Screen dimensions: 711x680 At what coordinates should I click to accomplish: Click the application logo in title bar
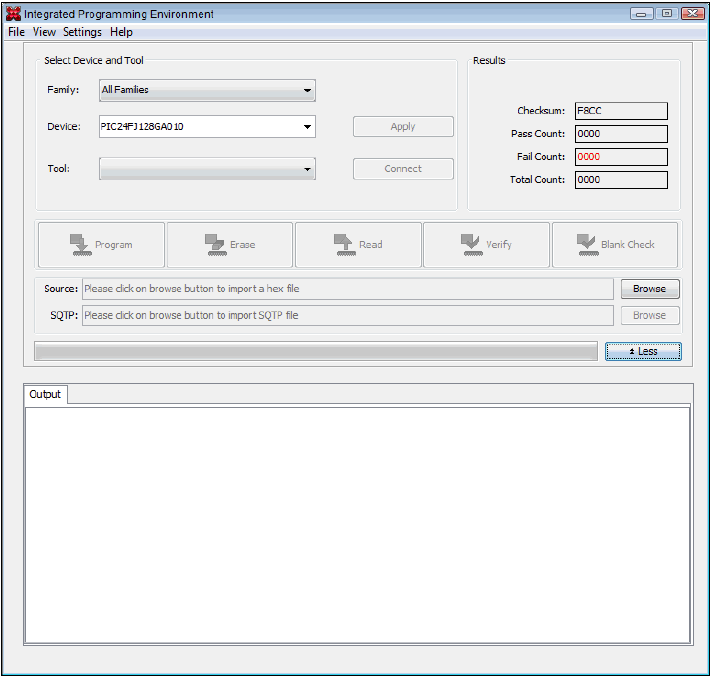[13, 14]
